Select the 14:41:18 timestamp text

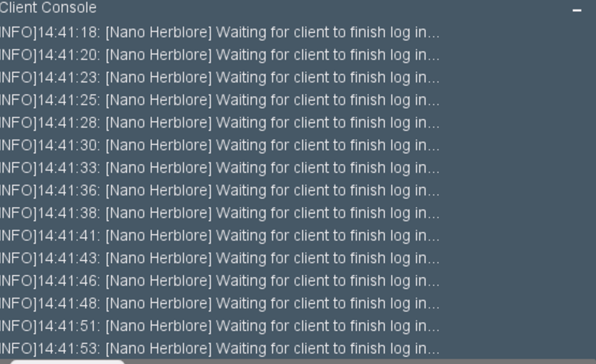(69, 32)
